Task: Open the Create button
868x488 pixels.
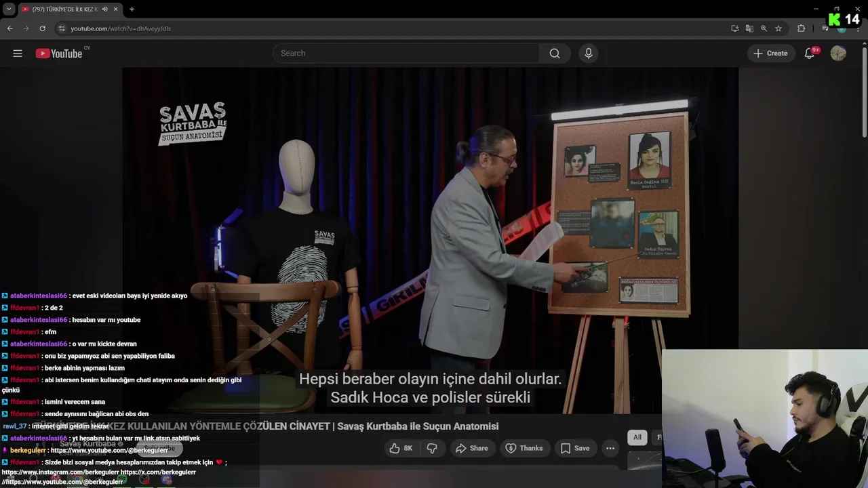Action: tap(770, 54)
